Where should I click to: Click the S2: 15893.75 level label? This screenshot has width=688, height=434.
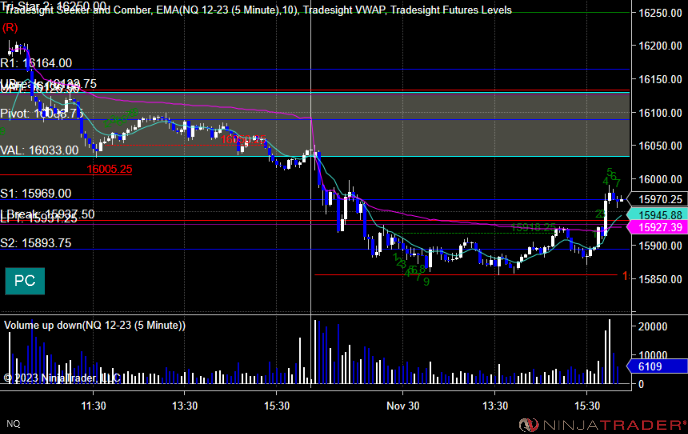tap(36, 243)
